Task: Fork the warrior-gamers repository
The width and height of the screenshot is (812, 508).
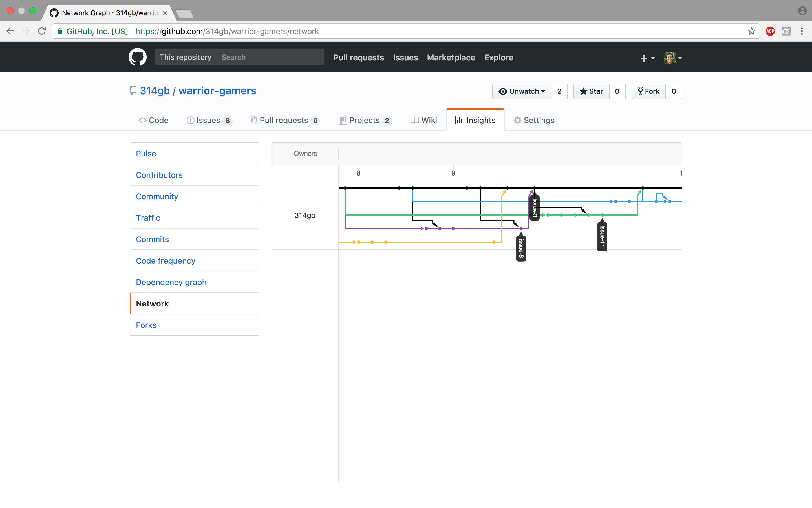Action: pos(648,91)
